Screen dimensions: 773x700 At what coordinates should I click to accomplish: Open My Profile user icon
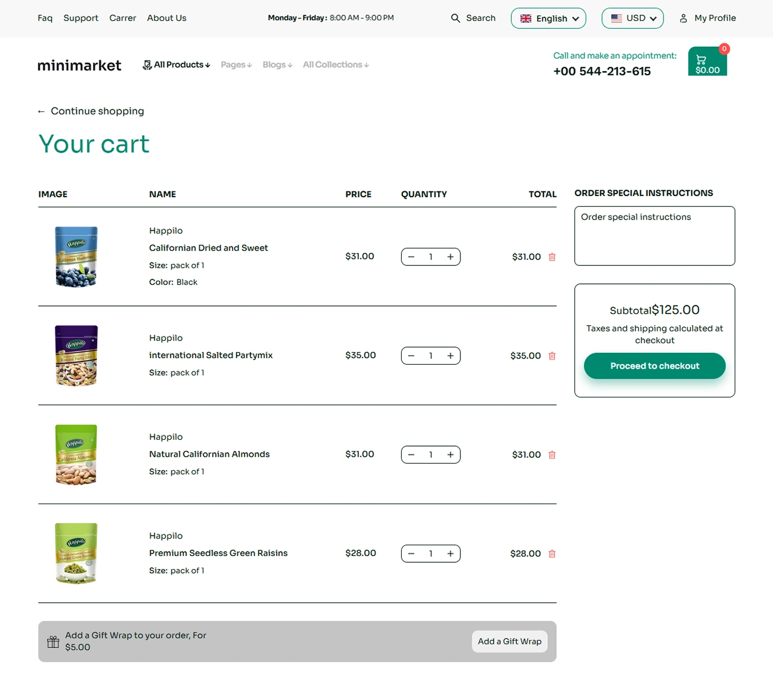click(683, 18)
